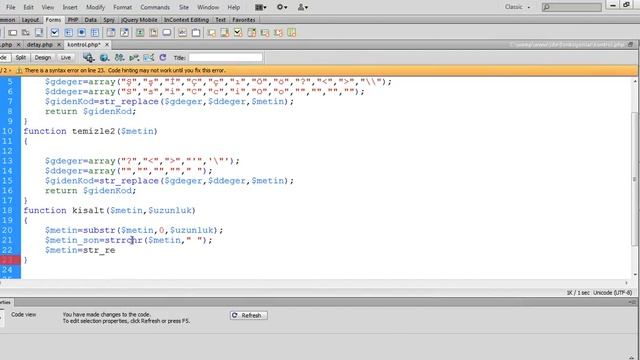Switch to the Favorites insert tab
The height and width of the screenshot is (360, 640).
click(244, 20)
